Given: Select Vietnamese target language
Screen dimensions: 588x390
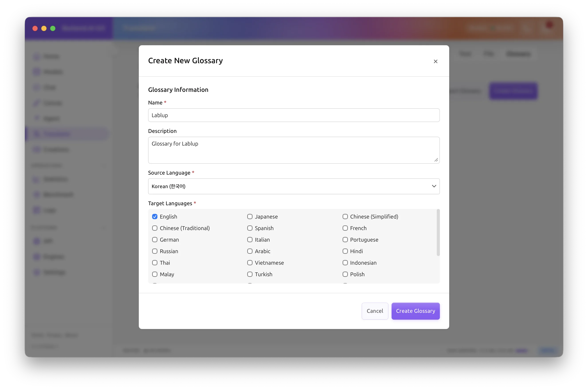Looking at the screenshot, I should point(250,263).
